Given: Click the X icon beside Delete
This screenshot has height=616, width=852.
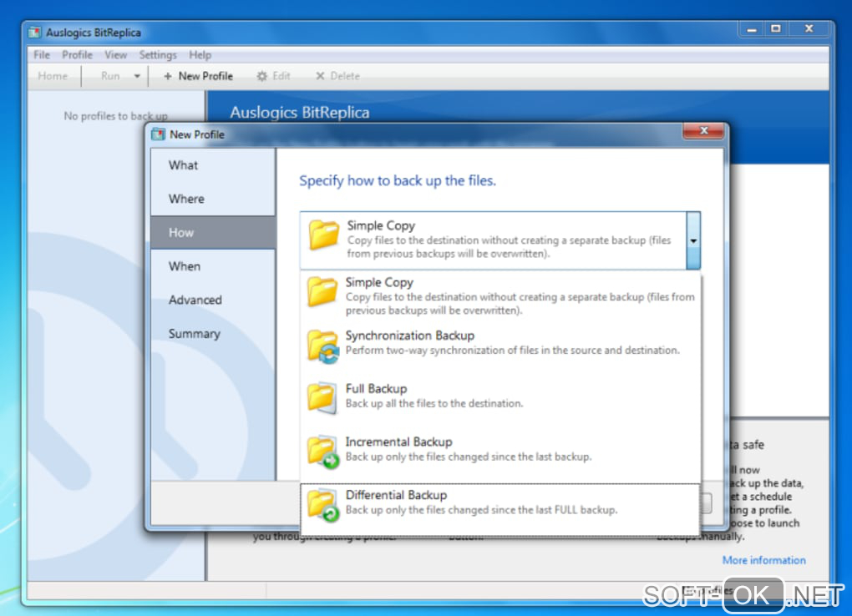Looking at the screenshot, I should [x=320, y=76].
